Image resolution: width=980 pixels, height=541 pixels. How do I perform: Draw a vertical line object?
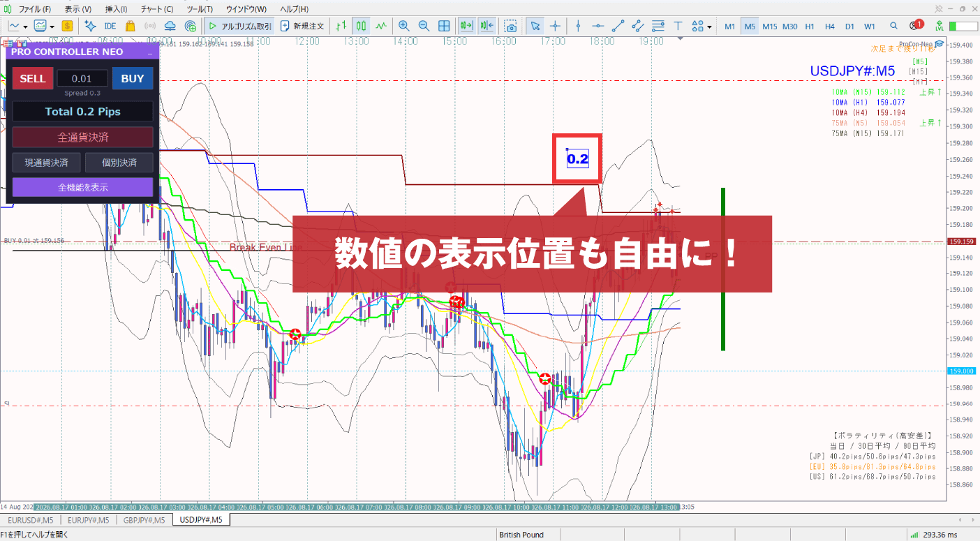coord(578,26)
